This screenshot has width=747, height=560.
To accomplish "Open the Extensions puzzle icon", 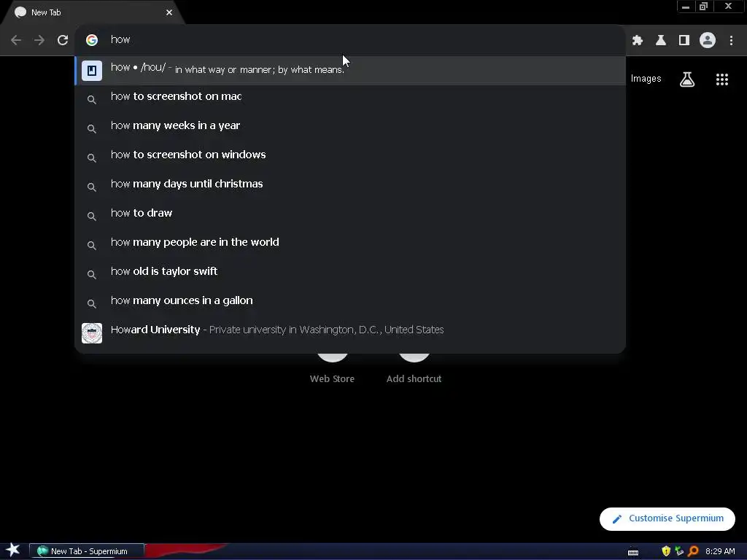I will click(638, 40).
